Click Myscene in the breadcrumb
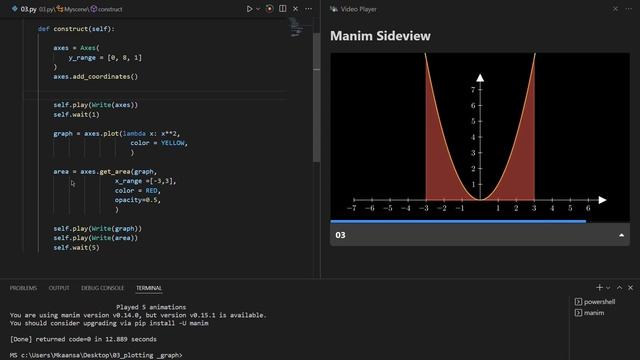 coord(72,9)
